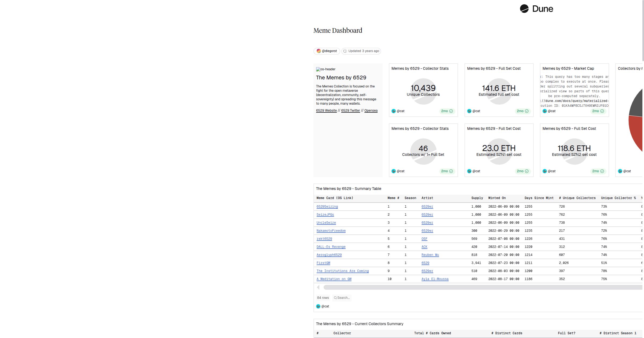This screenshot has height=338, width=644.
Task: Click the Search field under Summary Table
Action: (342, 298)
